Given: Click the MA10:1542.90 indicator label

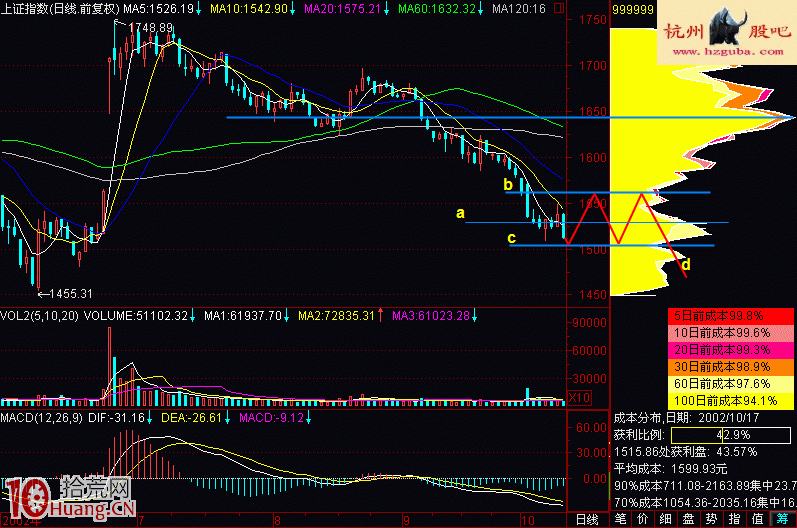Looking at the screenshot, I should 253,9.
